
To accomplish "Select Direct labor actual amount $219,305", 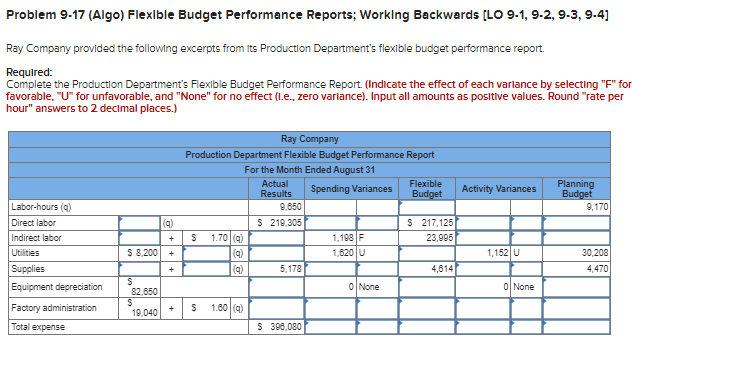I will [279, 223].
